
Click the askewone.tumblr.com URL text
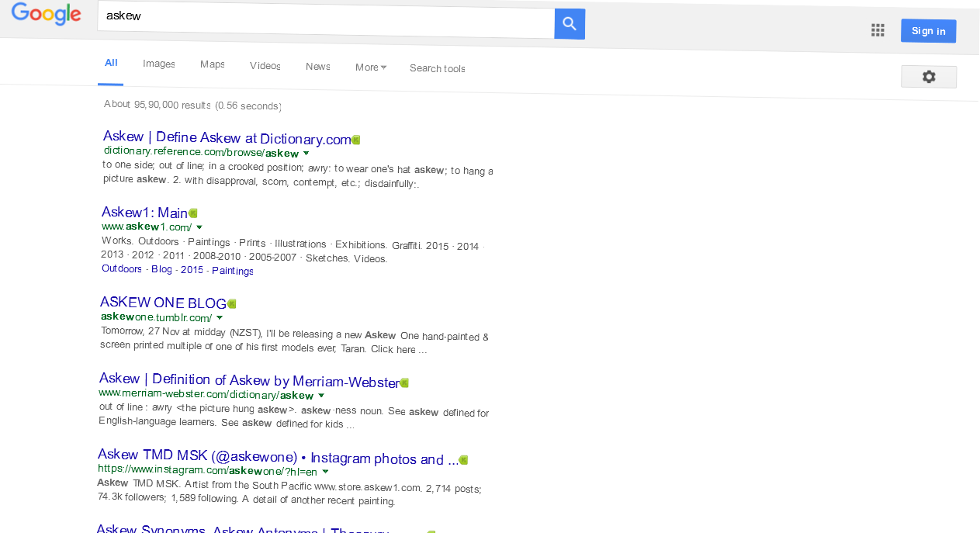coord(156,317)
